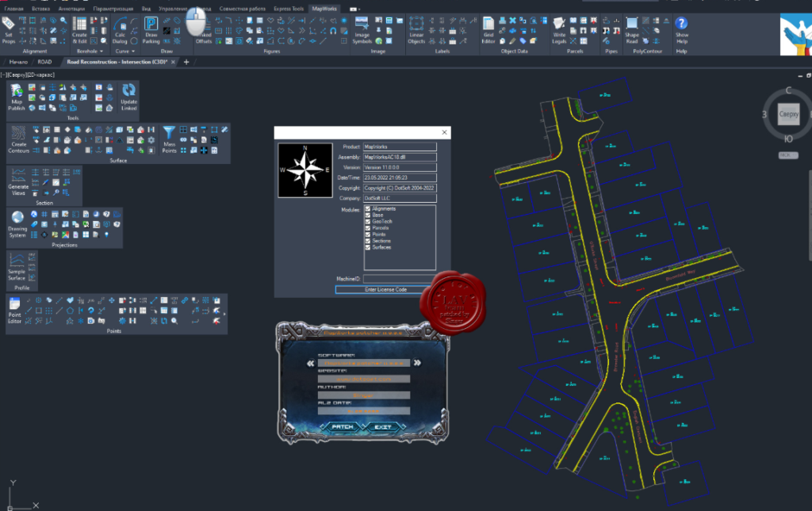Image resolution: width=812 pixels, height=511 pixels.
Task: Select the Shape Read PolyContour tool
Action: [632, 30]
